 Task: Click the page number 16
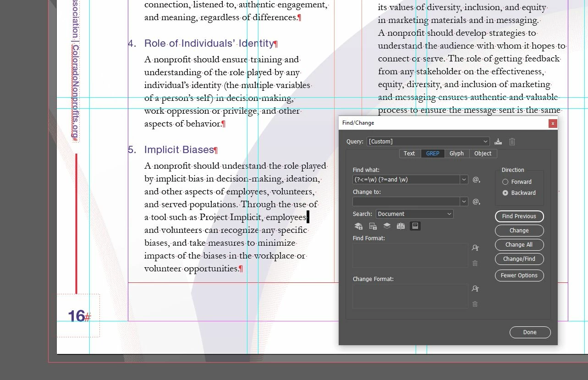[77, 316]
